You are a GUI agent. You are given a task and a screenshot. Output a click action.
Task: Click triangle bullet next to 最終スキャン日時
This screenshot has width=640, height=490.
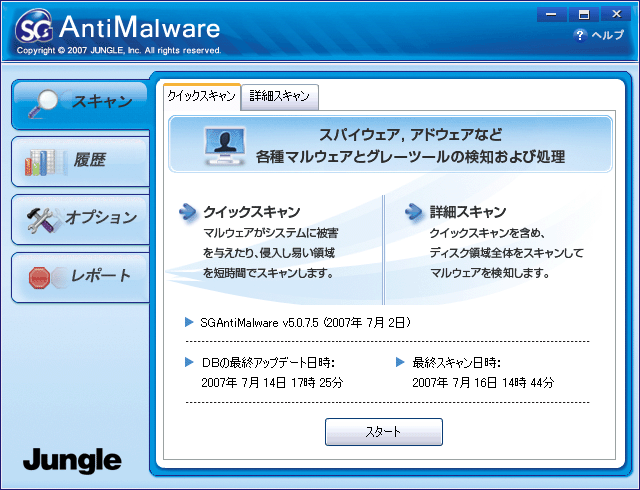point(400,362)
